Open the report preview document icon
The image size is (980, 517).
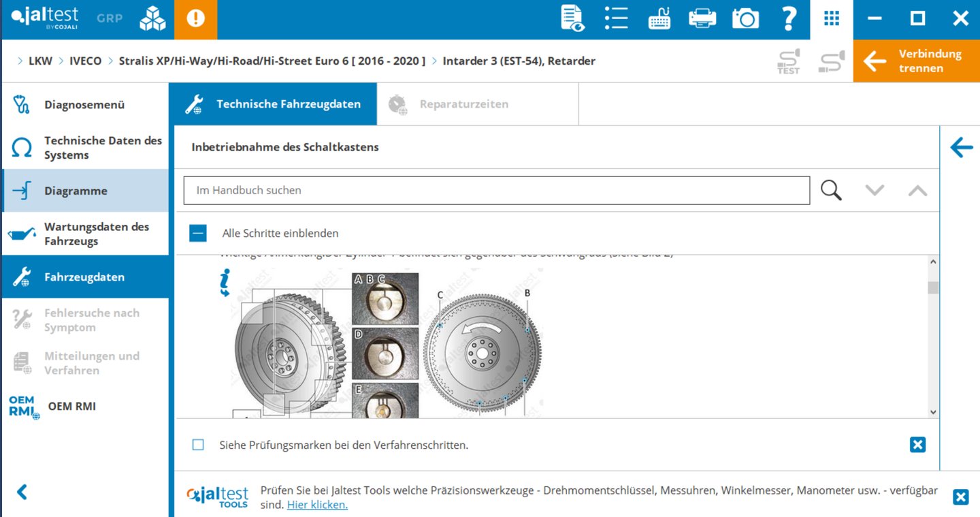pos(573,18)
